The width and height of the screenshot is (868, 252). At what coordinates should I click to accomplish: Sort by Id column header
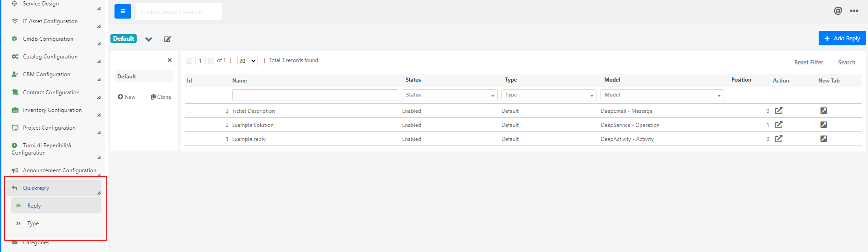click(190, 81)
